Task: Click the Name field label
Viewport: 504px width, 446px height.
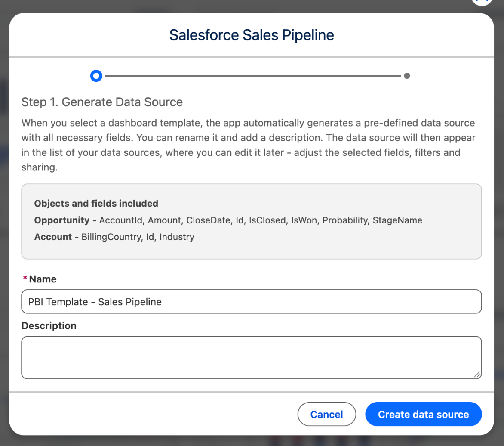Action: coord(43,279)
